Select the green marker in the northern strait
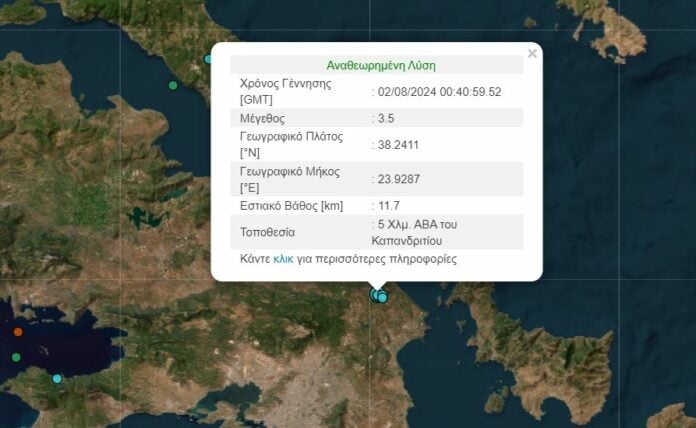This screenshot has width=696, height=428. point(173,85)
